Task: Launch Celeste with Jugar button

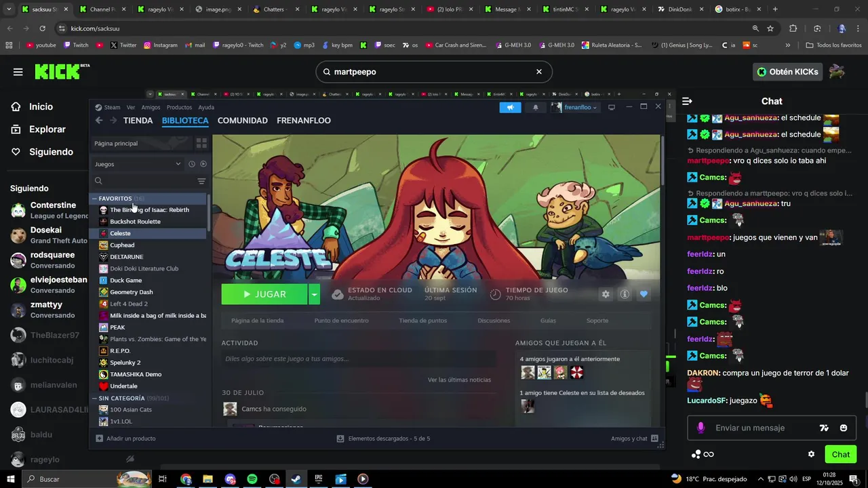Action: tap(264, 294)
